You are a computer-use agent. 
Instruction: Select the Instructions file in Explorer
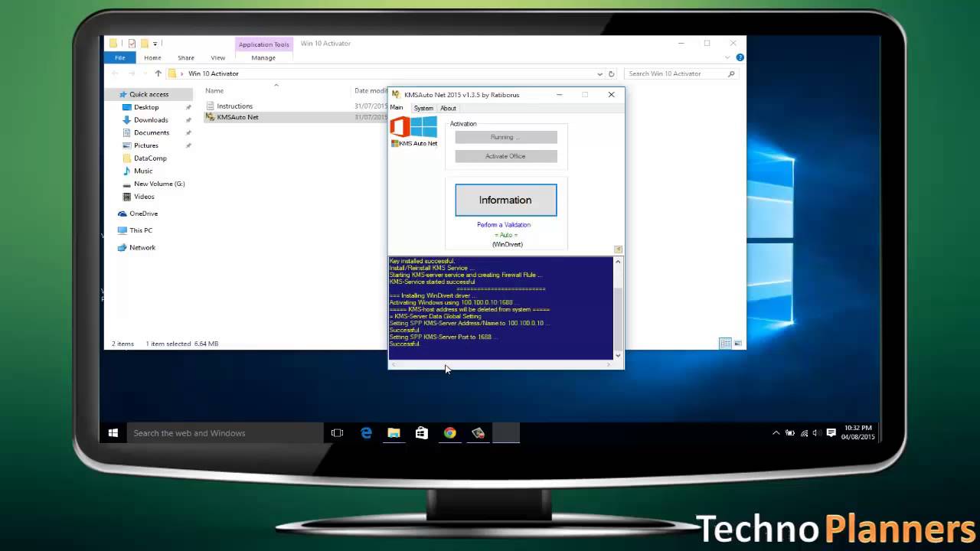pyautogui.click(x=234, y=106)
